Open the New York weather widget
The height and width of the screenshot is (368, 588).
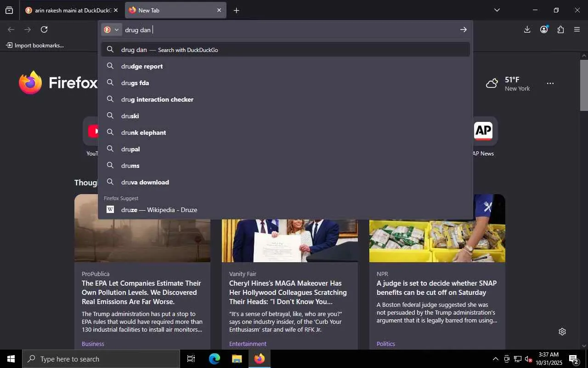[508, 83]
